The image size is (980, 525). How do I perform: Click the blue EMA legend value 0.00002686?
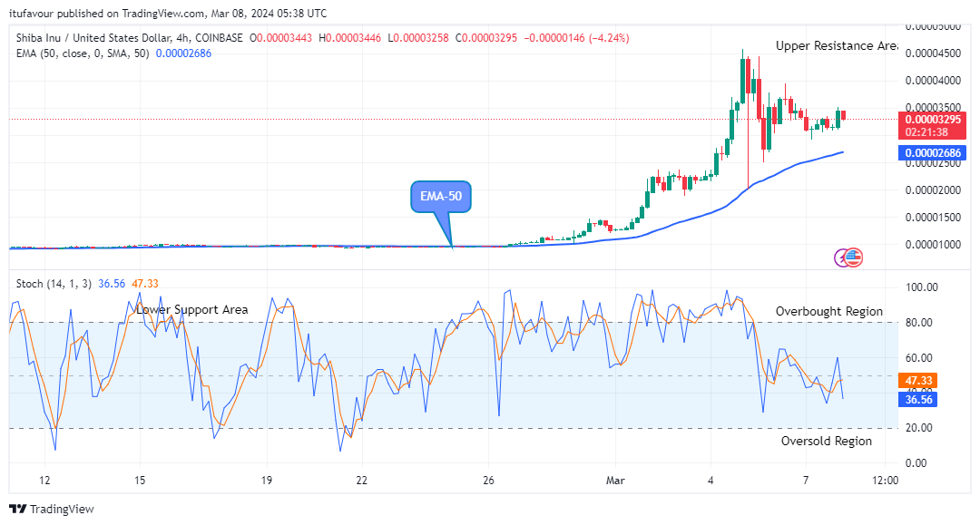183,53
